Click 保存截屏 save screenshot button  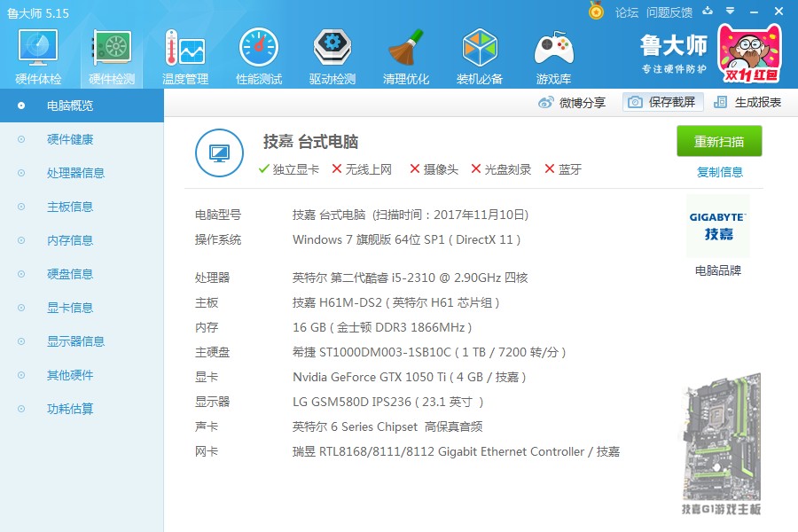point(662,102)
